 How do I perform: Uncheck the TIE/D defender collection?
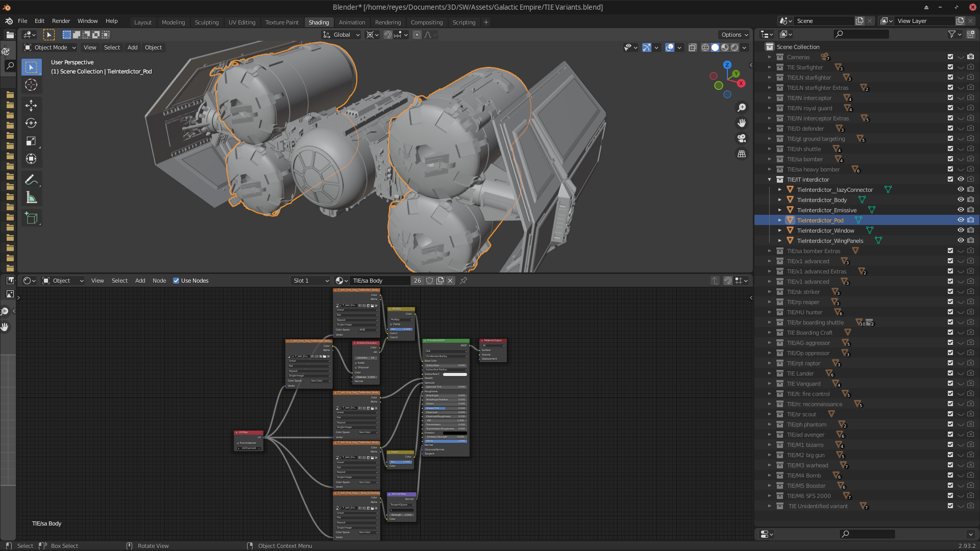click(950, 129)
